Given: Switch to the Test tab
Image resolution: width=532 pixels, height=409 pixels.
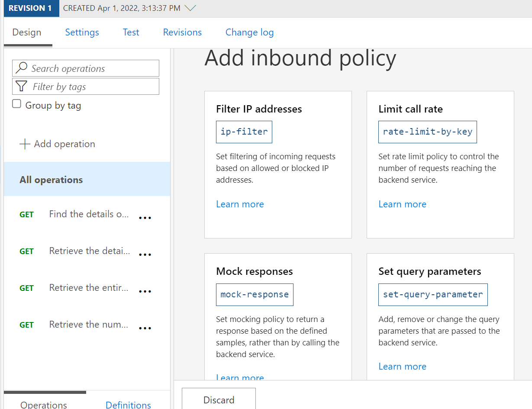Looking at the screenshot, I should point(131,32).
